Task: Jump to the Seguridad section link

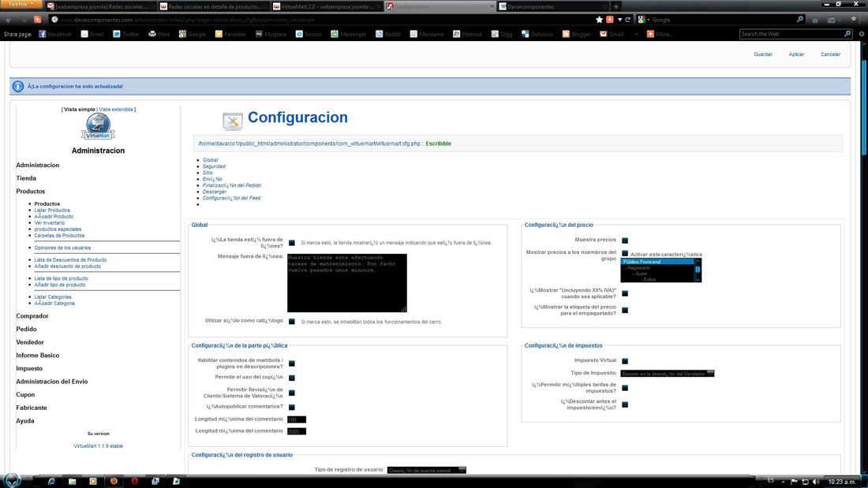Action: (214, 166)
